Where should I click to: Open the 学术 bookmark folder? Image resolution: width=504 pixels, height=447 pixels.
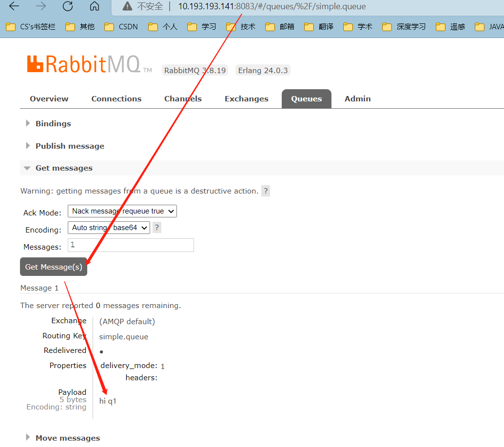[x=358, y=27]
